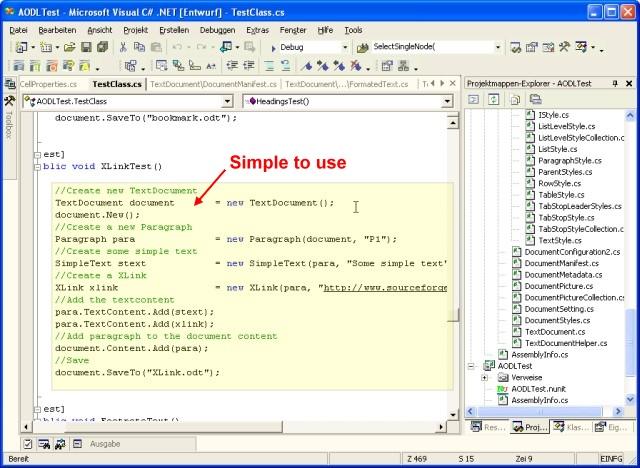Expand the Verweise node in tree
This screenshot has width=640, height=468.
(x=484, y=379)
